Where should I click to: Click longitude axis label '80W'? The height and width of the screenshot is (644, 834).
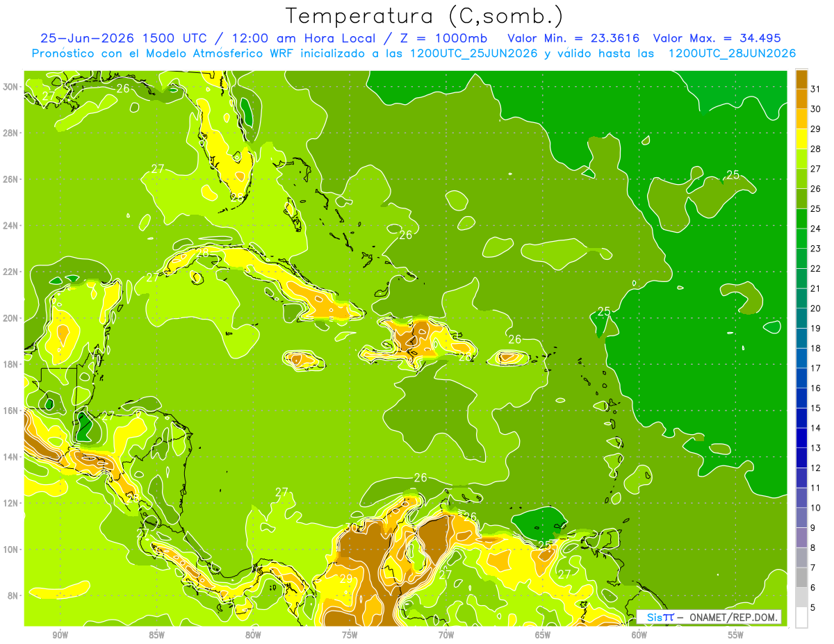tap(253, 634)
